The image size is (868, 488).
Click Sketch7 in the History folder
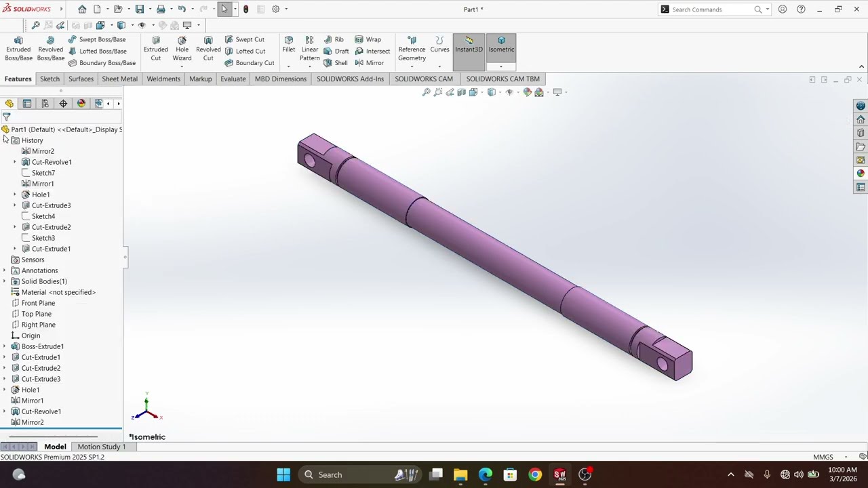click(43, 173)
